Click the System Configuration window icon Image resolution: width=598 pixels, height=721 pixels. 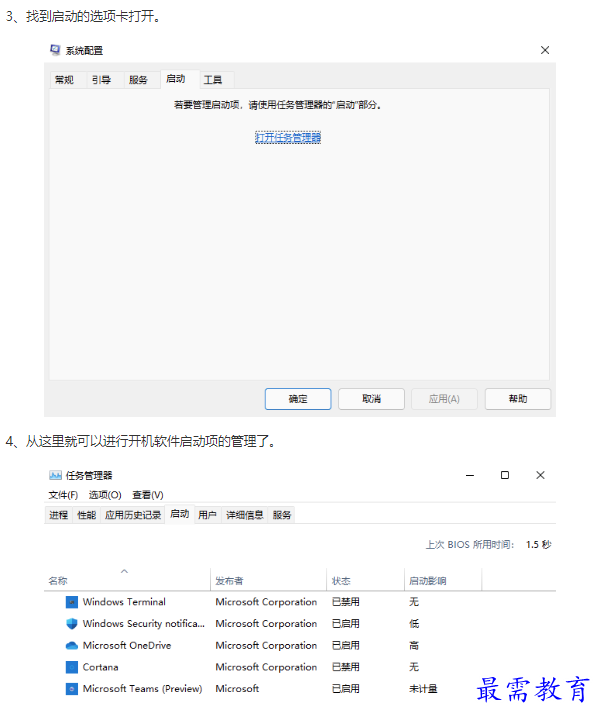(x=55, y=50)
